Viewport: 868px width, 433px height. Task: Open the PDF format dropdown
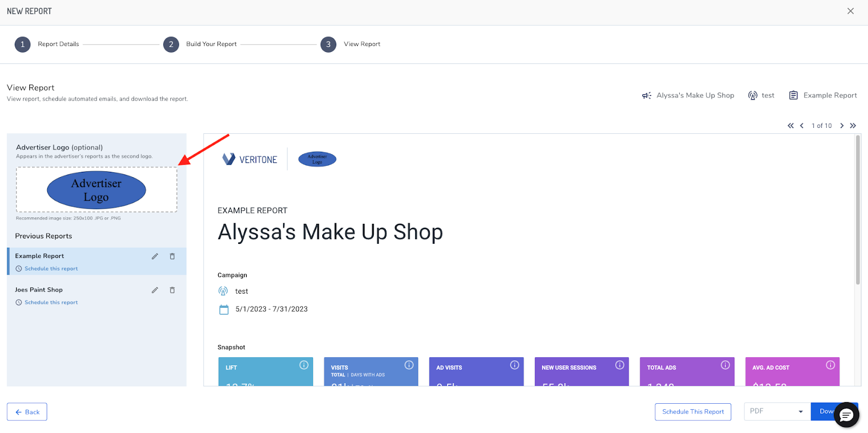776,411
